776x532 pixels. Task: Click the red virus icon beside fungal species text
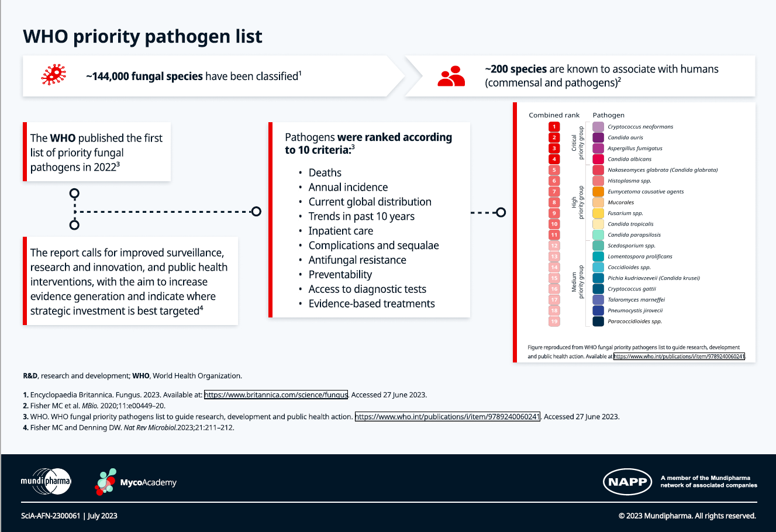(54, 75)
